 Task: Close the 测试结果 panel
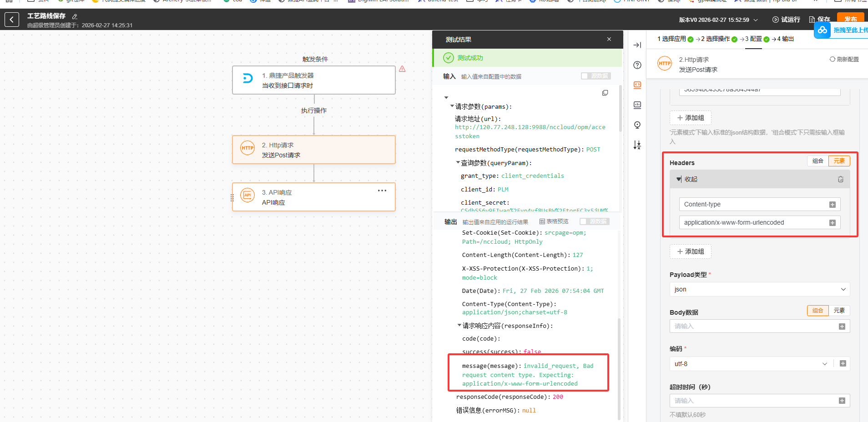coord(609,40)
